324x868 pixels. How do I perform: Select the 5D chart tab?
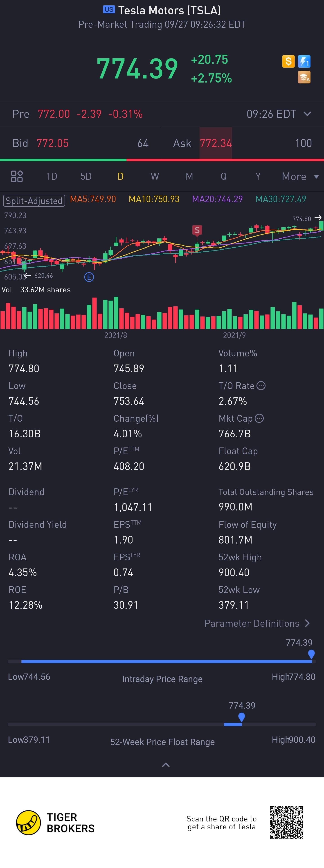pos(86,176)
